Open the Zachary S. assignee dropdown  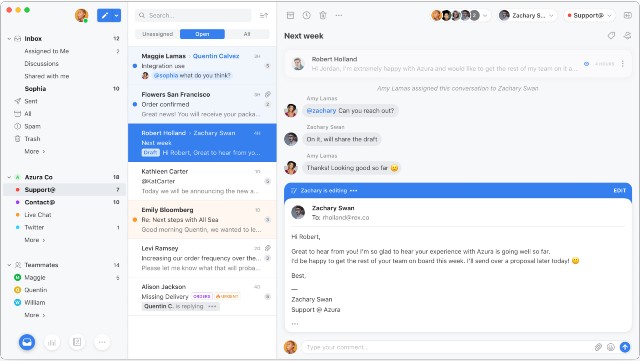(527, 16)
